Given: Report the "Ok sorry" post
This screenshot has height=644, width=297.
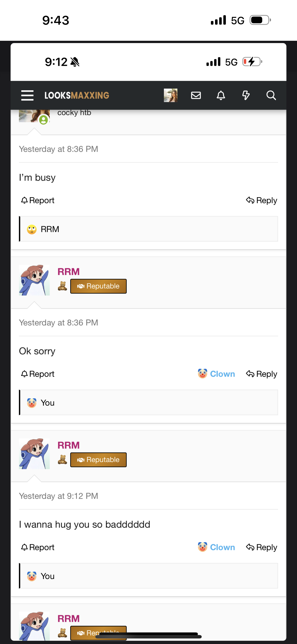Looking at the screenshot, I should click(38, 374).
